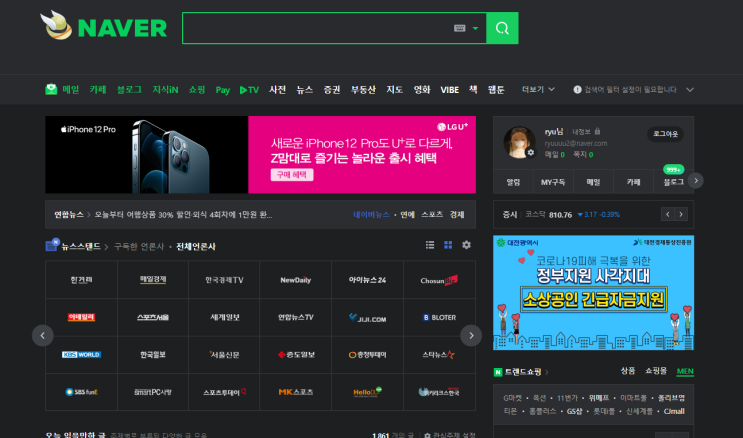Open Naver TV play icon link

pos(249,90)
